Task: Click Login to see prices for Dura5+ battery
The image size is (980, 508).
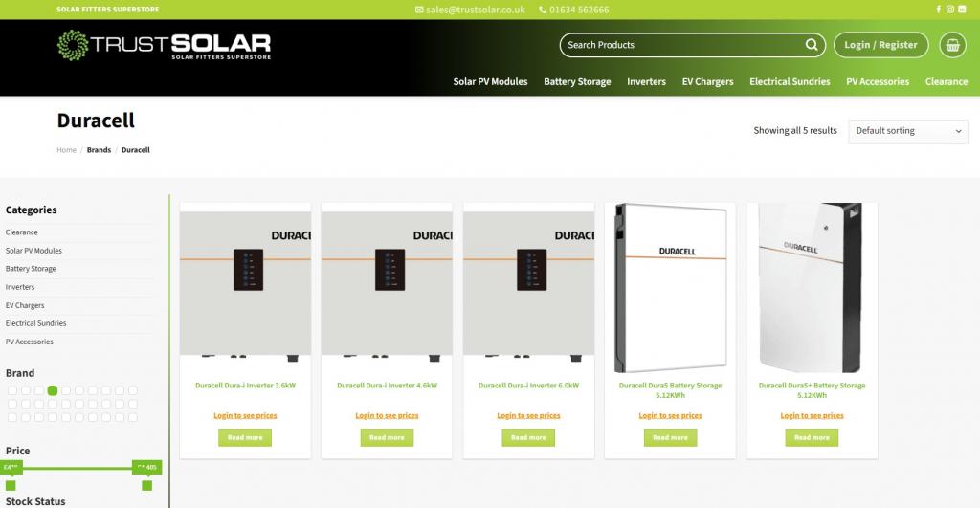Action: (x=812, y=415)
